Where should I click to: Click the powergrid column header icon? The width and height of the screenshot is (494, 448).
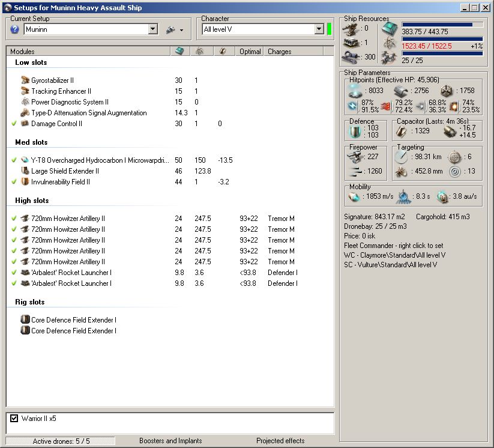[200, 52]
